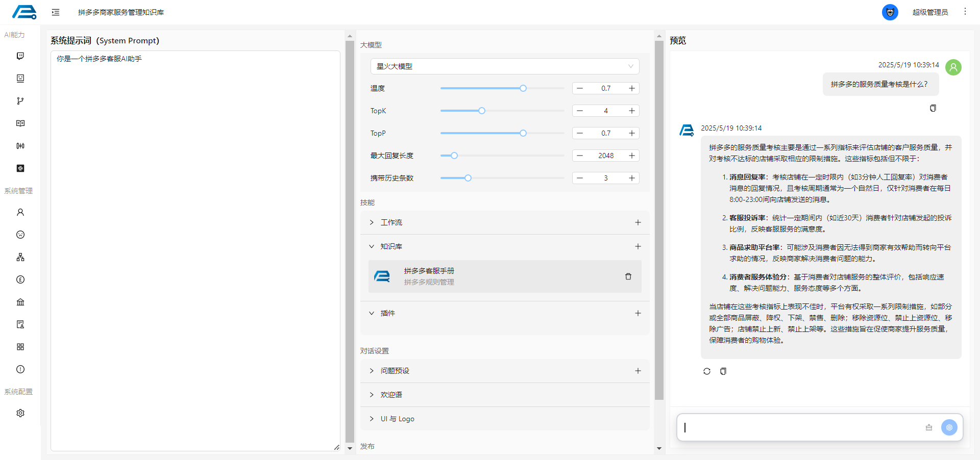Click the chat message input field

click(801, 427)
